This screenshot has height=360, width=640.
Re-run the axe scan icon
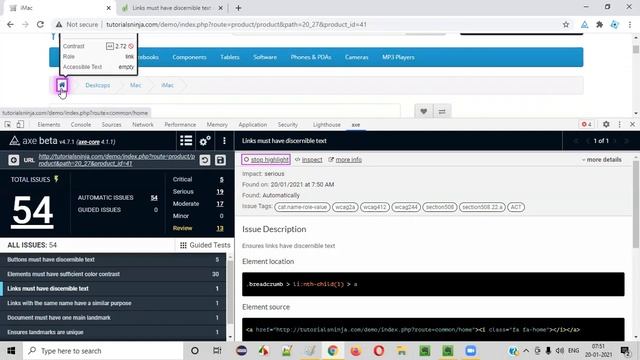point(205,160)
